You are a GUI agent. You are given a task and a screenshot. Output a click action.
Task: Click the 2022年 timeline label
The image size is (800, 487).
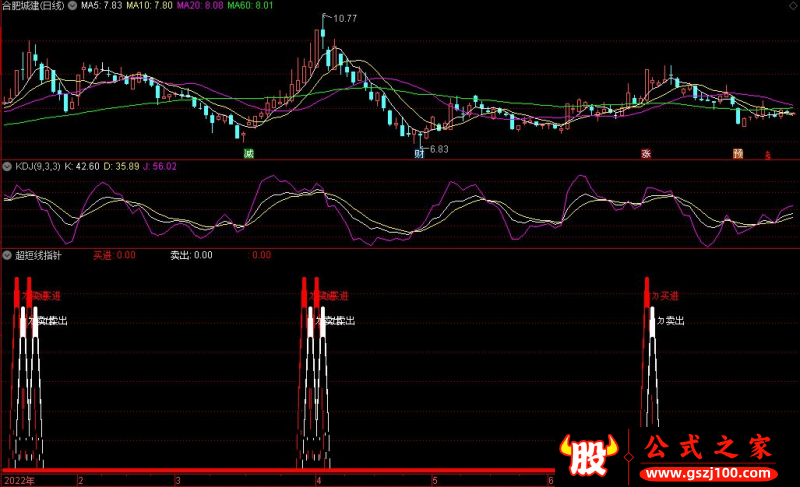click(x=18, y=480)
